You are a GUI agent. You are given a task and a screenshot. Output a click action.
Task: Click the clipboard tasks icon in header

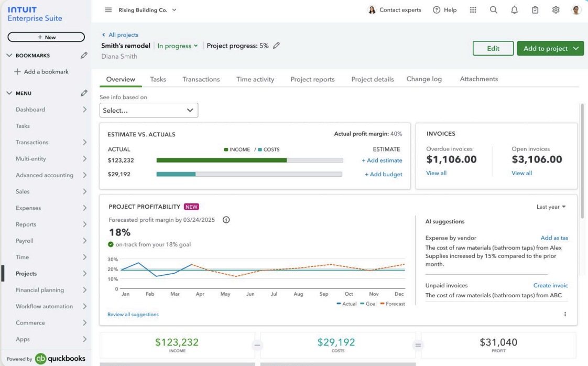coord(535,10)
